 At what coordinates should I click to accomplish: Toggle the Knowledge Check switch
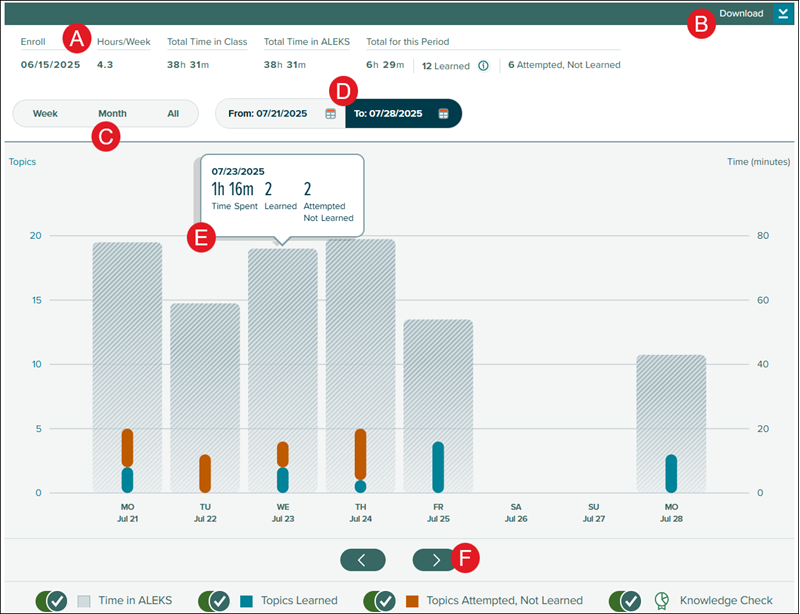(x=625, y=601)
